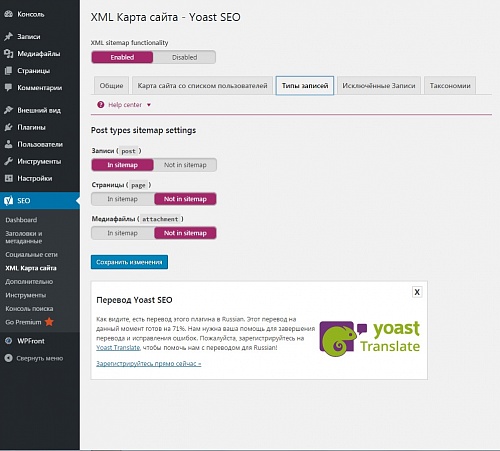500x451 pixels.
Task: Click the Yoast Translate chameleon logo
Action: coord(338,338)
